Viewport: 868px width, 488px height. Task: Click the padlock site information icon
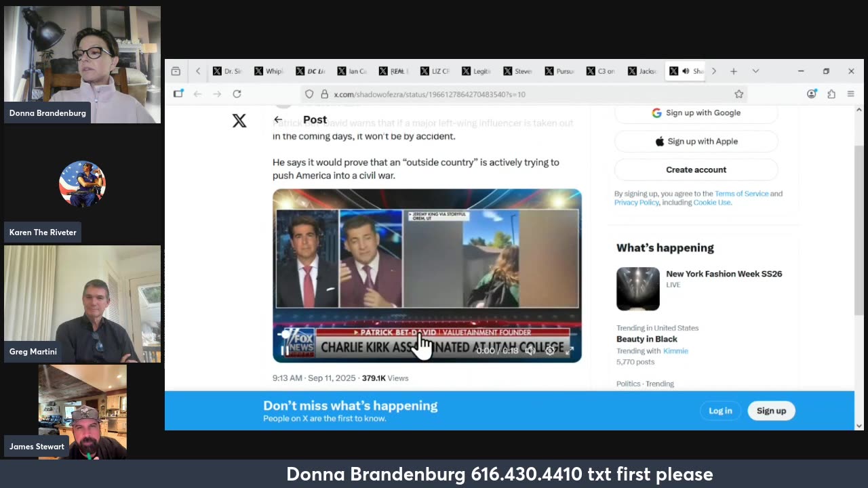[324, 94]
